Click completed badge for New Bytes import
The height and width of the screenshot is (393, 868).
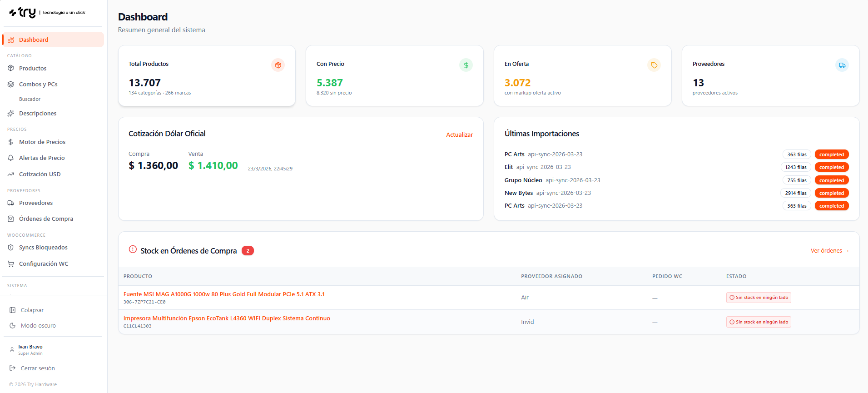point(831,193)
